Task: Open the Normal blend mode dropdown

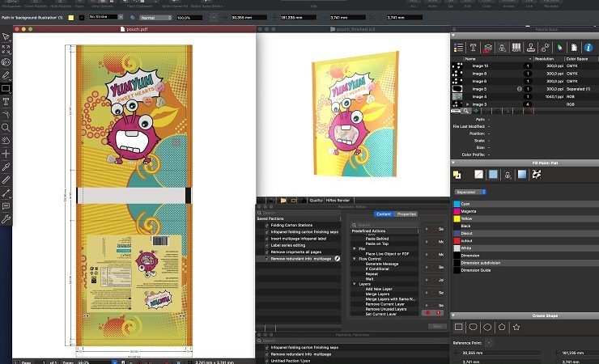Action: click(156, 18)
